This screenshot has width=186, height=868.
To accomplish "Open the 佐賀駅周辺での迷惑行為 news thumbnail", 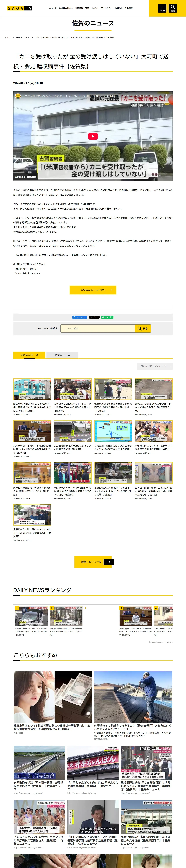I will 113,389.
